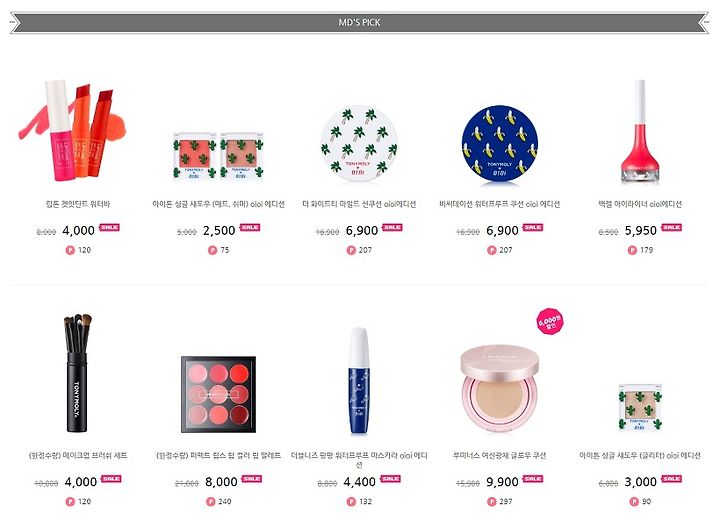The image size is (720, 513).
Task: Click the SALE badge beside the 9,900 price
Action: [533, 479]
